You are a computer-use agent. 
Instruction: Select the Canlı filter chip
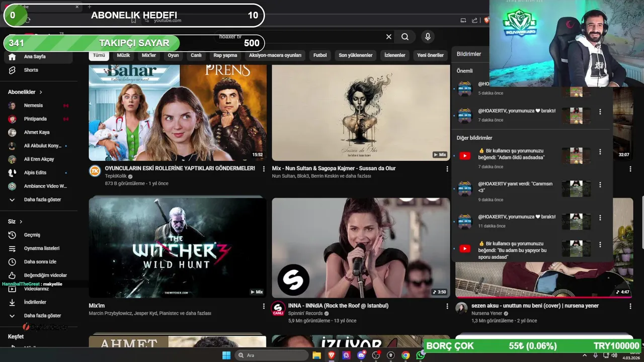click(x=196, y=55)
